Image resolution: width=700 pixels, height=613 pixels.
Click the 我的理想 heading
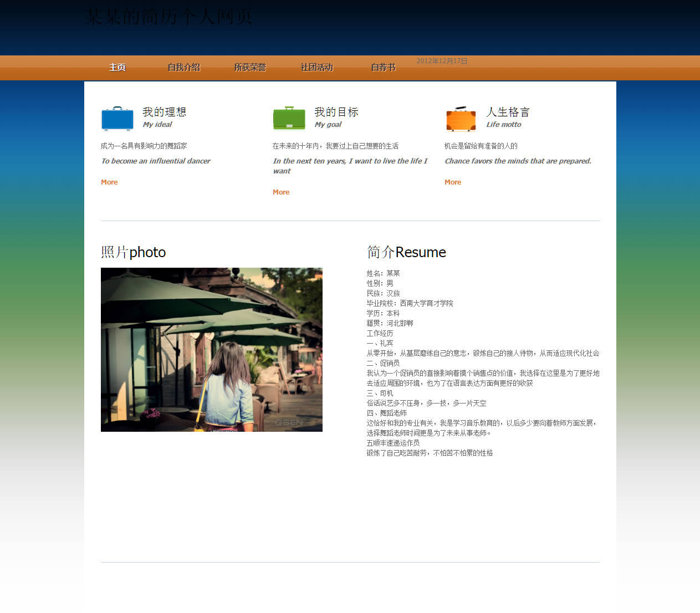pyautogui.click(x=165, y=112)
